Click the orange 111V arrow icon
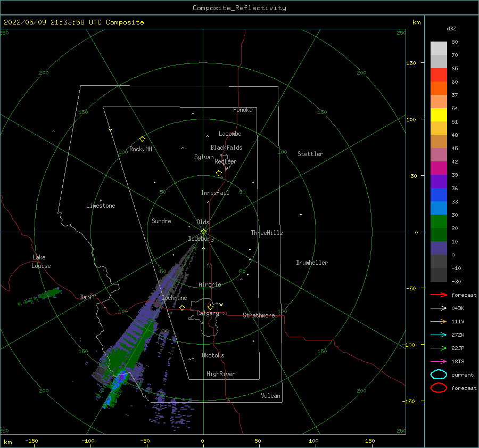The width and height of the screenshot is (479, 448). click(439, 321)
